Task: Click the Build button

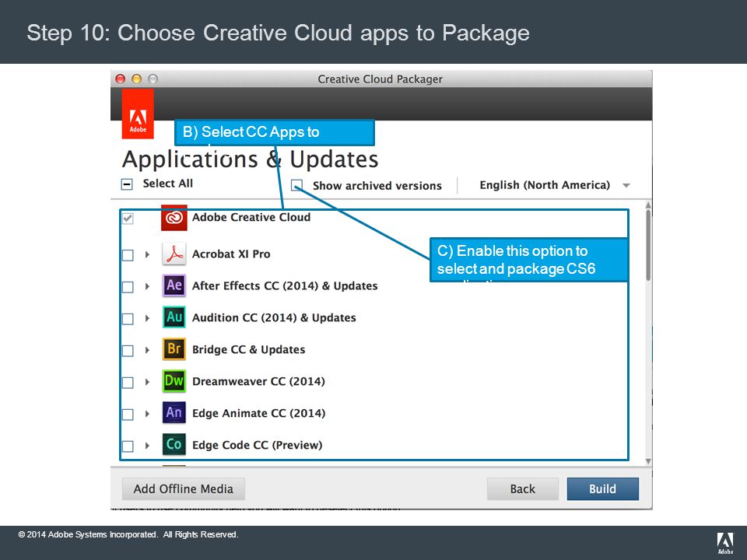Action: (602, 489)
